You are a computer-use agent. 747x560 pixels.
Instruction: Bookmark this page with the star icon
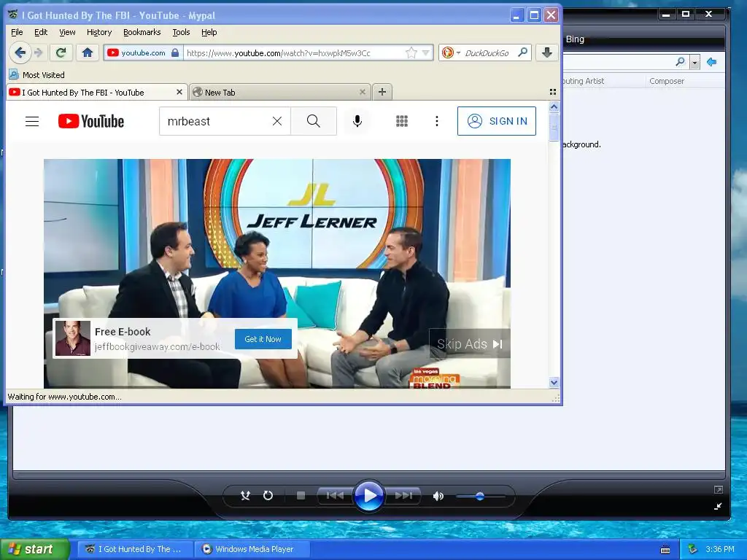click(411, 52)
